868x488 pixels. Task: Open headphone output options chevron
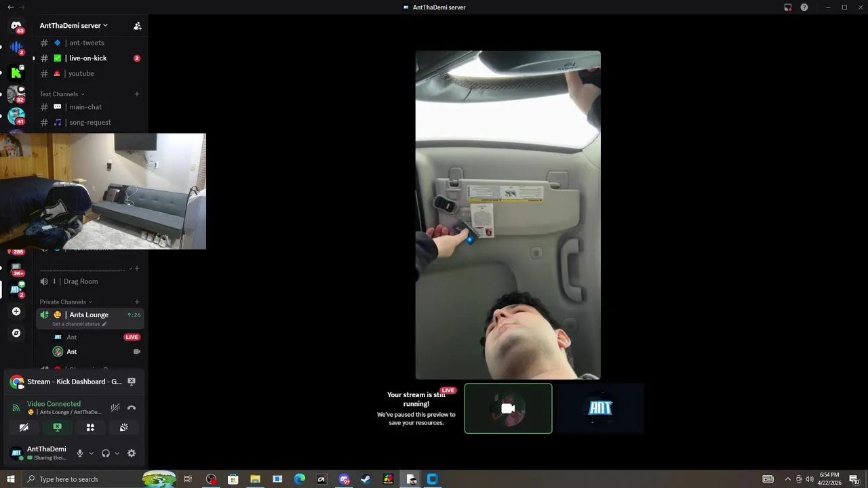pyautogui.click(x=117, y=453)
